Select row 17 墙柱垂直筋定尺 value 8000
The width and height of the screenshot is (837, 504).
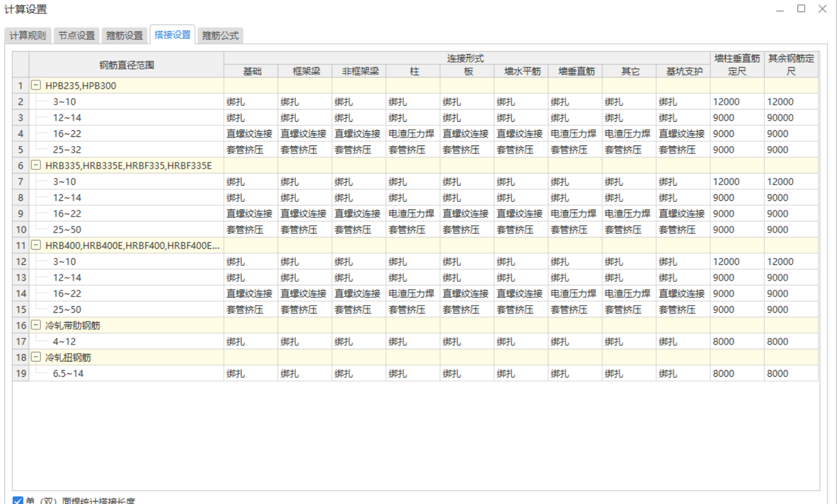click(x=737, y=341)
